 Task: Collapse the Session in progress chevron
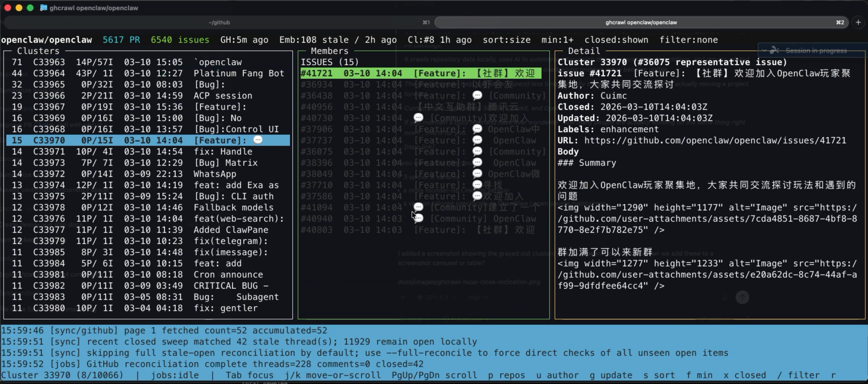pos(764,51)
